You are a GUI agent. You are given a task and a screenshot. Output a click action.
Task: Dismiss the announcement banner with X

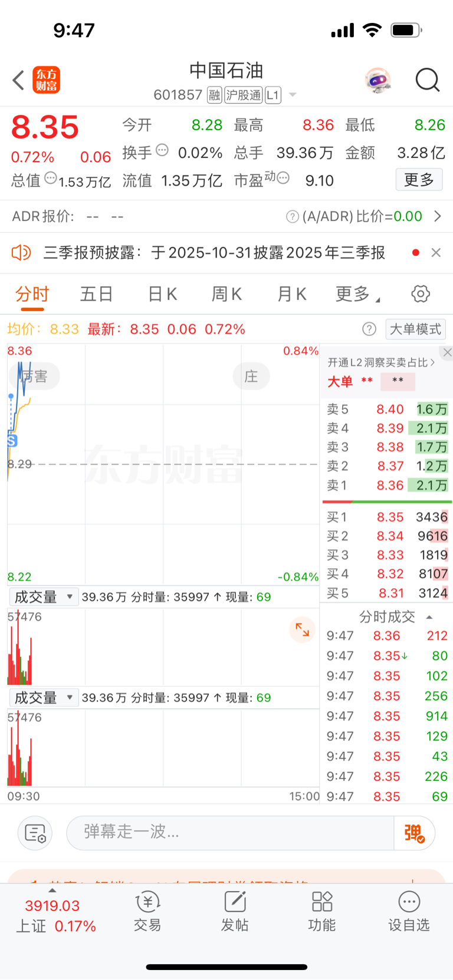[x=436, y=253]
